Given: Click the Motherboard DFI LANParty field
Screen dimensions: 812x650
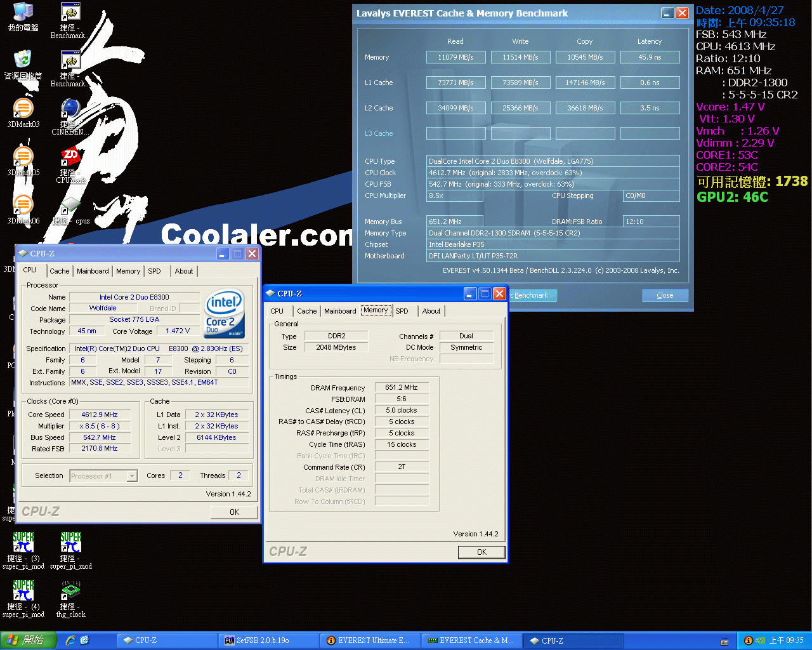Looking at the screenshot, I should click(553, 256).
